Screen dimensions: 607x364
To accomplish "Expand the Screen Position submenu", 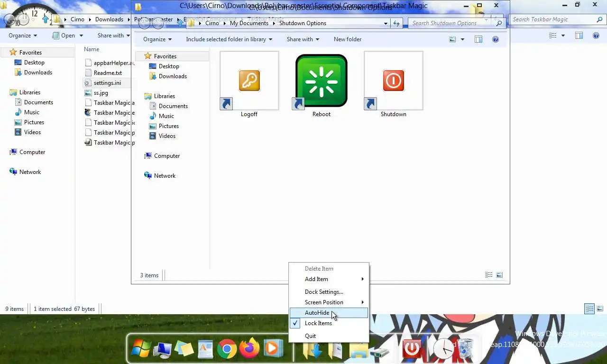I will click(329, 302).
